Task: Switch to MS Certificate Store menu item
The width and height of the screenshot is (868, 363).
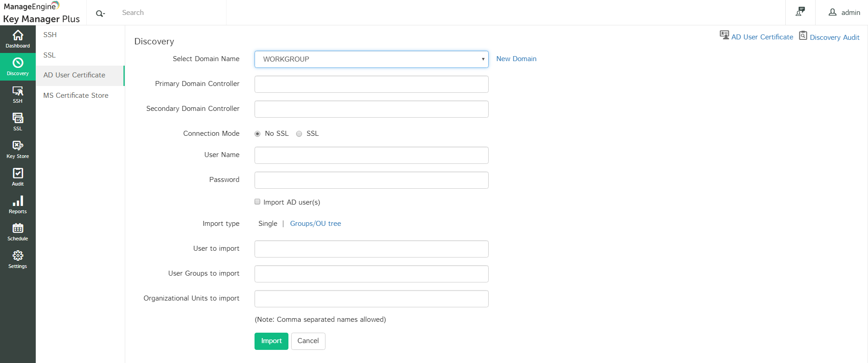Action: pyautogui.click(x=76, y=96)
